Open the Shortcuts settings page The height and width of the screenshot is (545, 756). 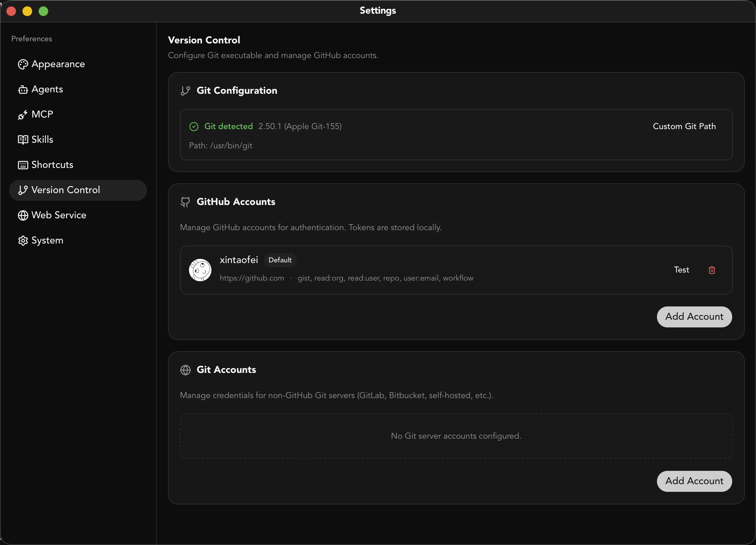pos(52,165)
